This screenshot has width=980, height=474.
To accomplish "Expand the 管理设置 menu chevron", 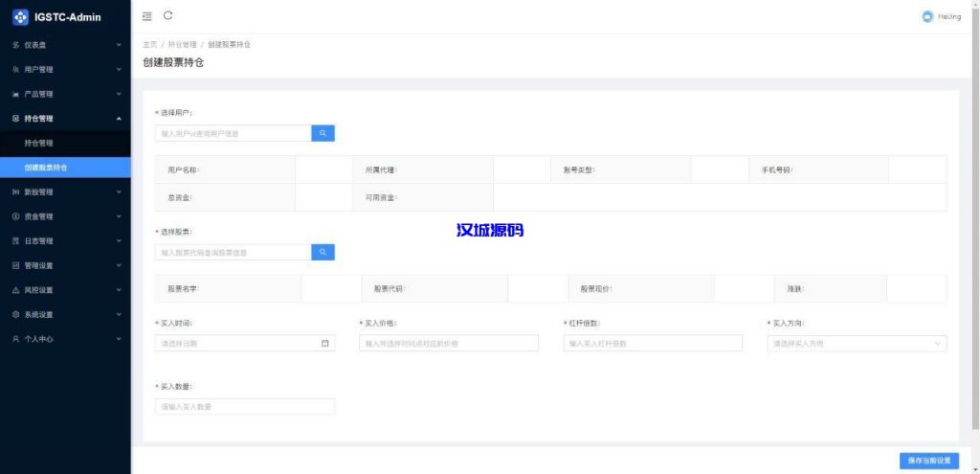I will (x=119, y=265).
